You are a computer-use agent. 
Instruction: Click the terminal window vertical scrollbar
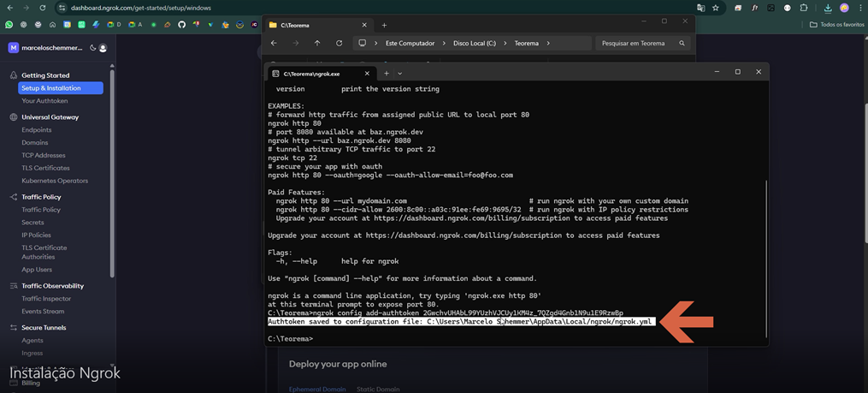coord(766,258)
